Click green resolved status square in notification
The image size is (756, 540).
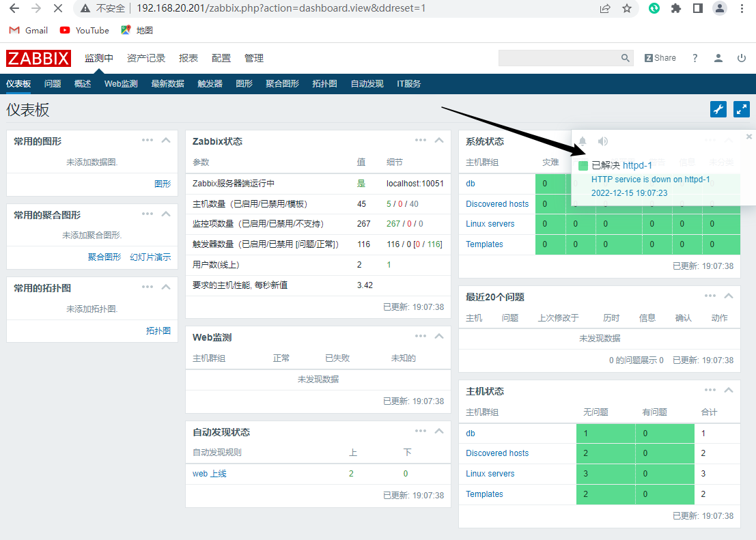pos(583,166)
